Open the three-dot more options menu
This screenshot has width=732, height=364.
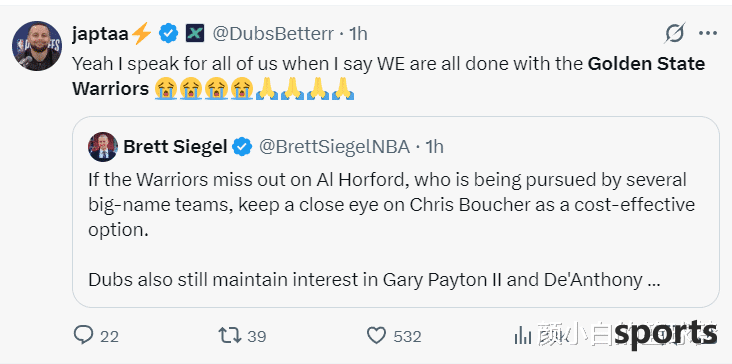pos(707,33)
